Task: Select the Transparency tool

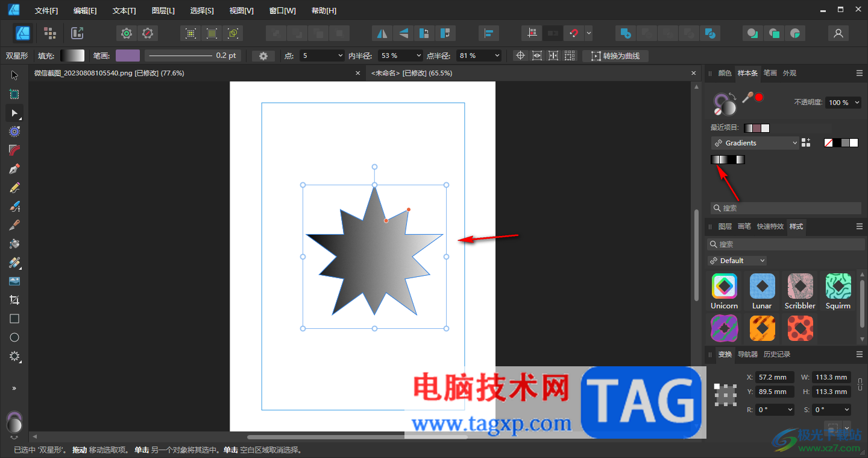Action: tap(14, 262)
